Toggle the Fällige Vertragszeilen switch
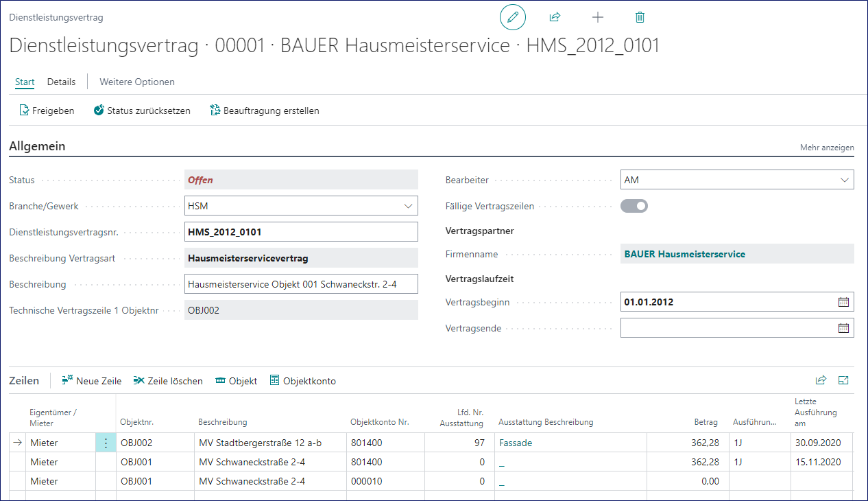This screenshot has height=501, width=868. (x=634, y=206)
